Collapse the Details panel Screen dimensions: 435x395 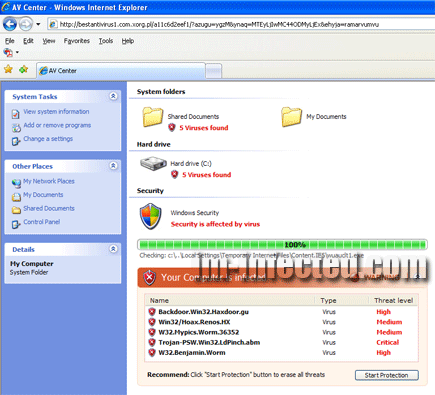[113, 249]
